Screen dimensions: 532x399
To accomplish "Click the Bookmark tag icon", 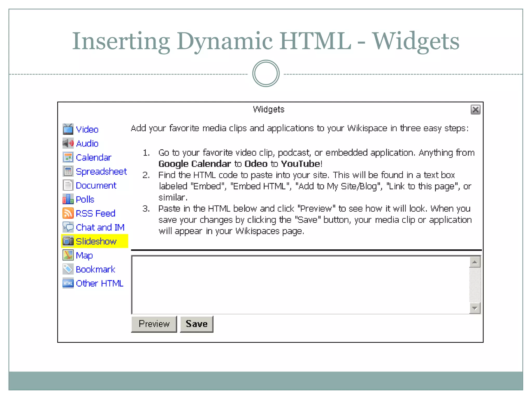I will tap(68, 269).
